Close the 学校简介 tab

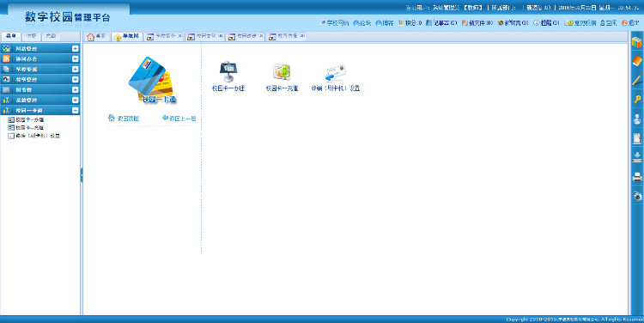(180, 36)
